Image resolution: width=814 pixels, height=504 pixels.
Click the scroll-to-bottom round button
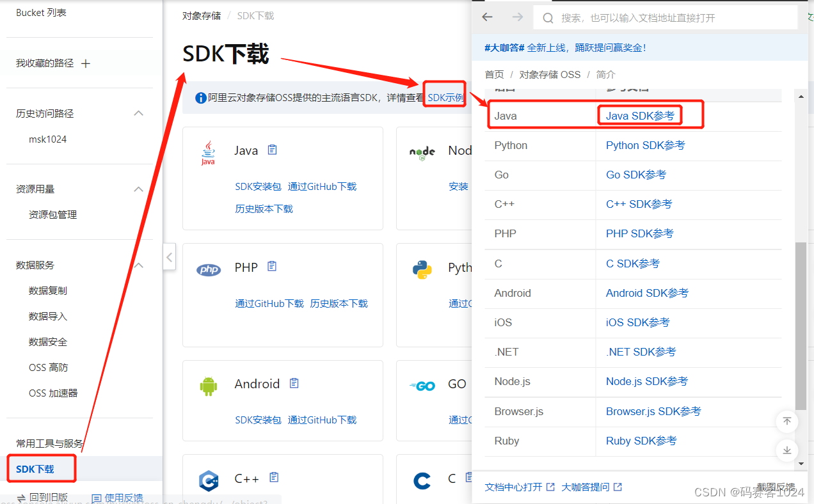click(x=787, y=450)
